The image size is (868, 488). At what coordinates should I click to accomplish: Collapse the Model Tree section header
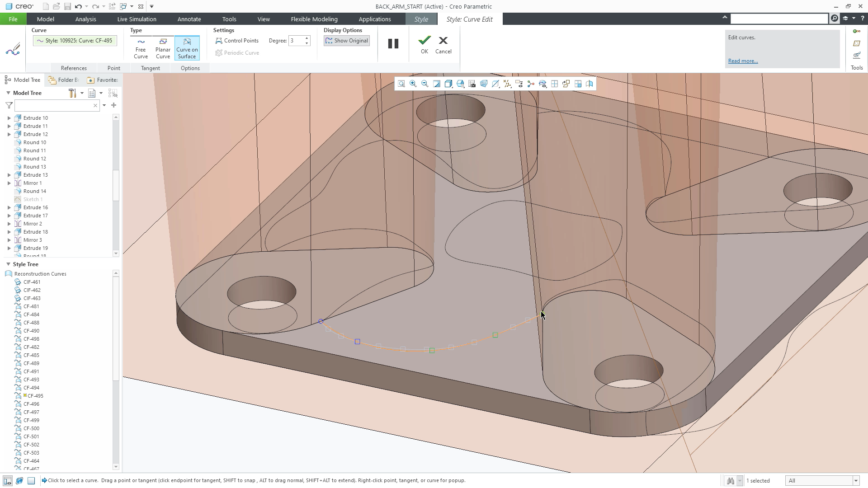[x=8, y=93]
